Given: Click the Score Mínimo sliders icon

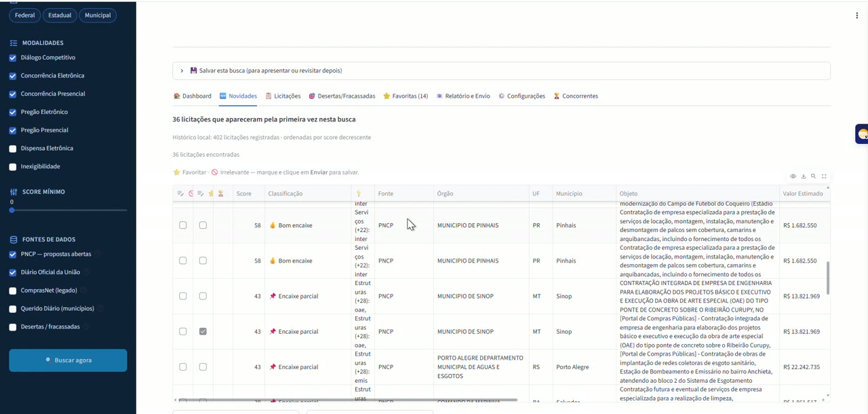Looking at the screenshot, I should point(14,192).
